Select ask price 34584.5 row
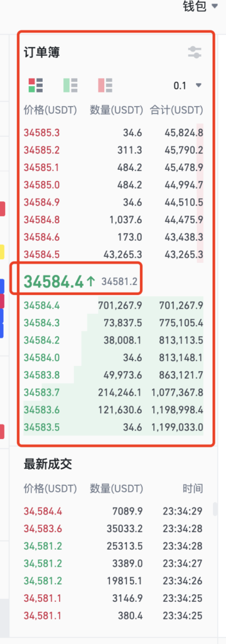226x644 pixels. [x=113, y=254]
